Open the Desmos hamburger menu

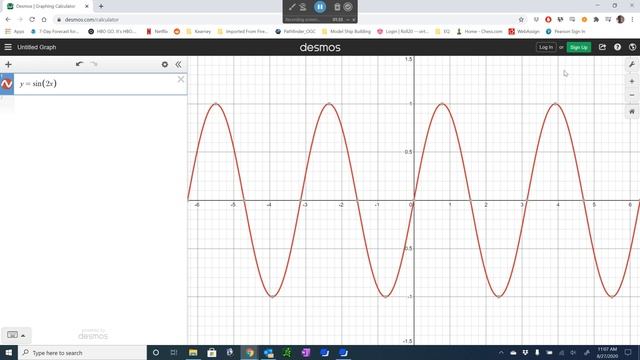[x=8, y=47]
